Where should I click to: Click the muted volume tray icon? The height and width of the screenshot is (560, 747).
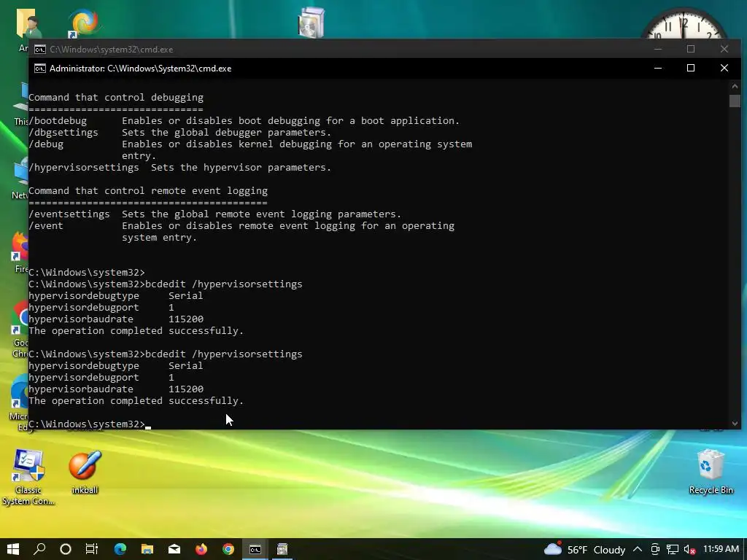pyautogui.click(x=689, y=550)
